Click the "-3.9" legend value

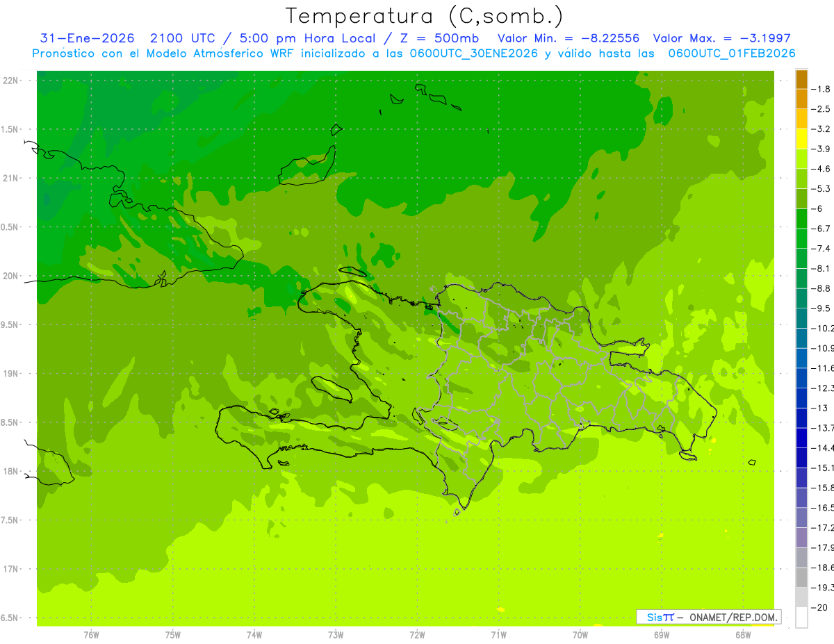pyautogui.click(x=821, y=149)
